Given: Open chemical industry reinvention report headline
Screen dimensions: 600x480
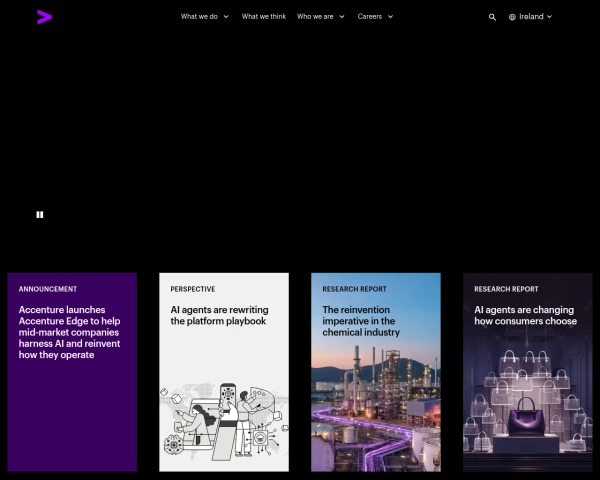Looking at the screenshot, I should (x=361, y=321).
